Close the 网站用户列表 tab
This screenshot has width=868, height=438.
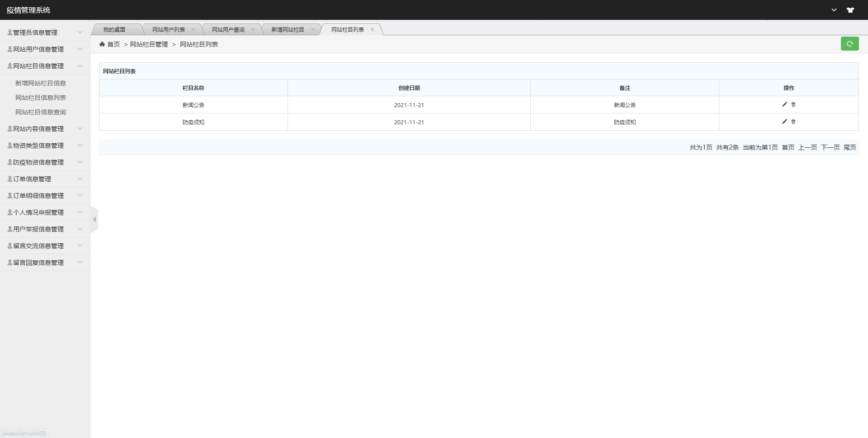point(193,30)
